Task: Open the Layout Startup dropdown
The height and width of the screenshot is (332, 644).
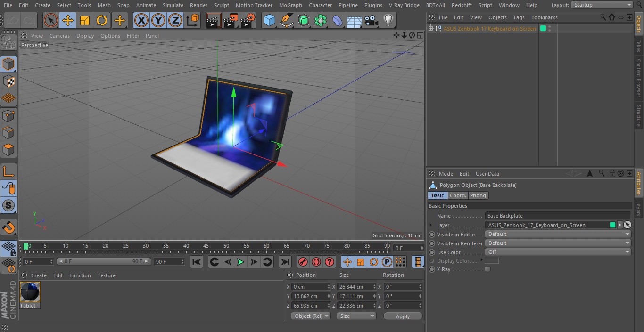Action: click(x=602, y=5)
